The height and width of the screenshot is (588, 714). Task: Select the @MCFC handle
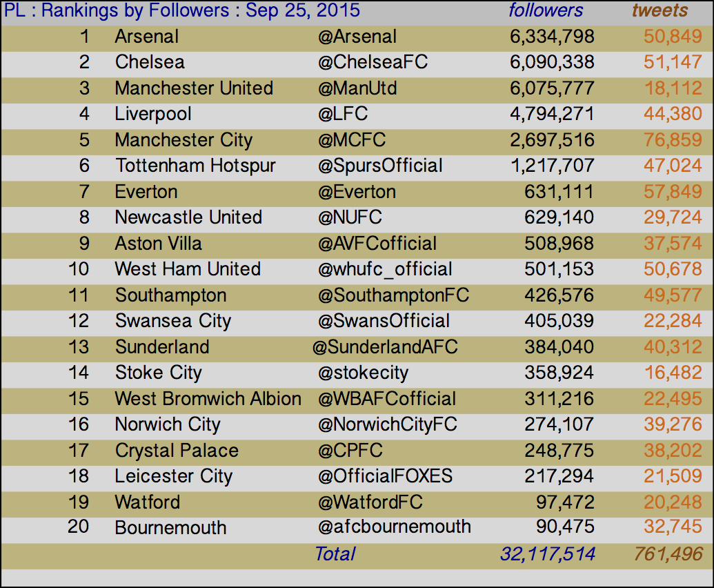click(352, 140)
